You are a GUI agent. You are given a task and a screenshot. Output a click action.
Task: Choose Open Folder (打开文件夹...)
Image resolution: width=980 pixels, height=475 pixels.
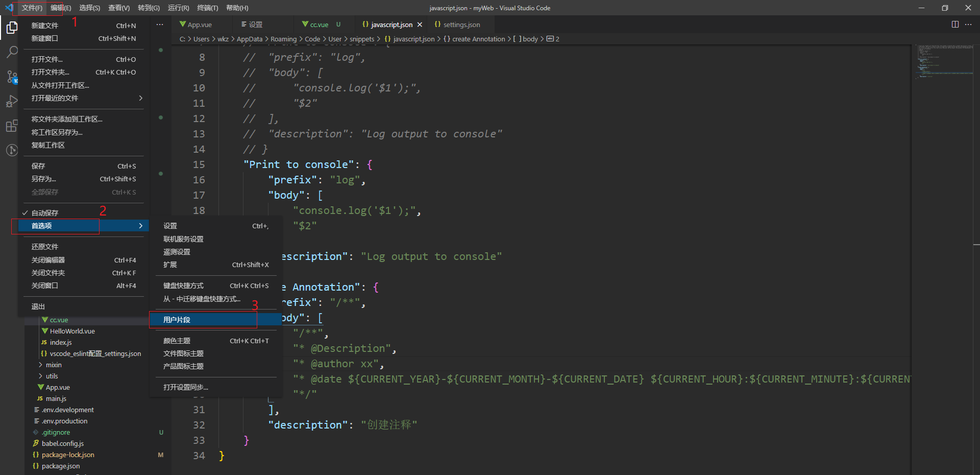tap(84, 72)
